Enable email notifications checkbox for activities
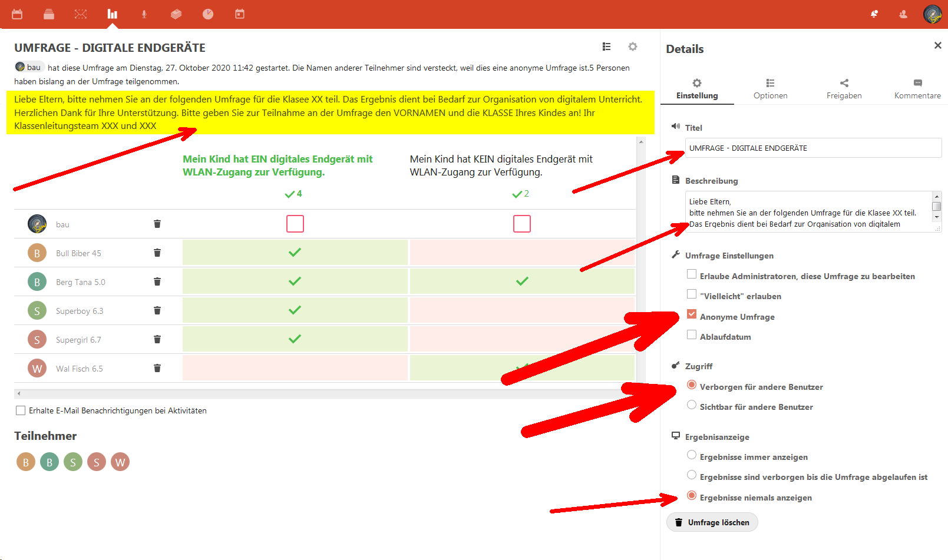This screenshot has width=948, height=560. pos(21,410)
